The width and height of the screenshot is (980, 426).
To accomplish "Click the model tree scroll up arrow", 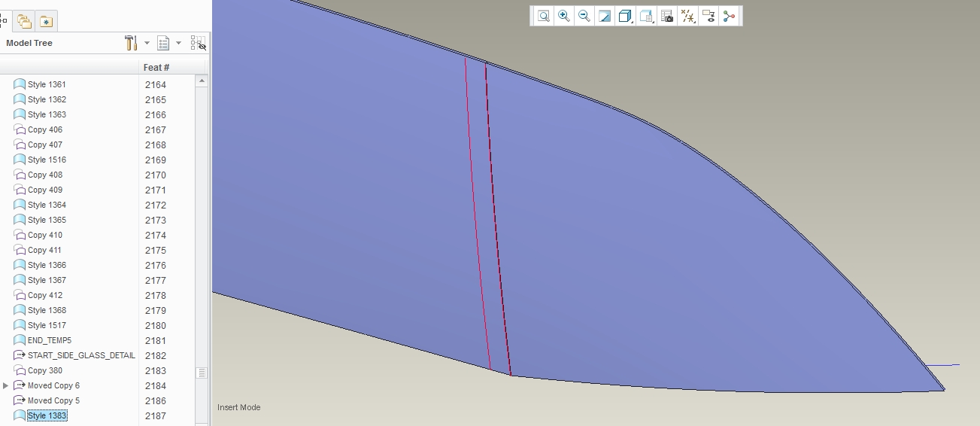I will [202, 81].
